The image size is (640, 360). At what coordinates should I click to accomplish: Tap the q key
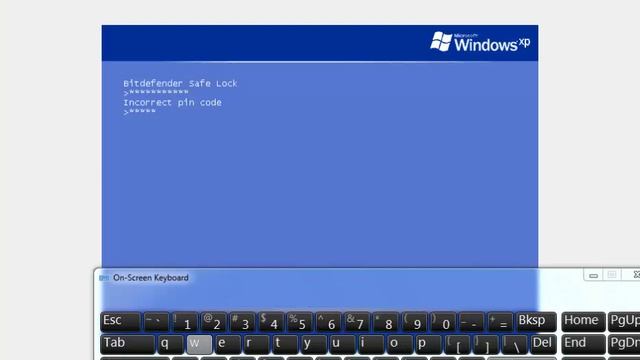tap(171, 344)
